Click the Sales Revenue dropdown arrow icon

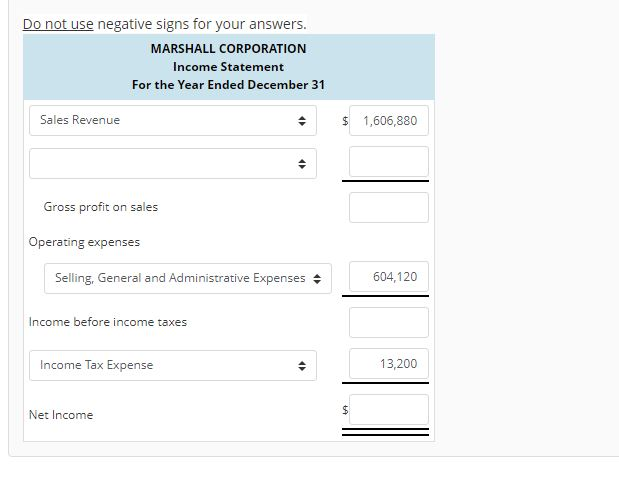302,121
